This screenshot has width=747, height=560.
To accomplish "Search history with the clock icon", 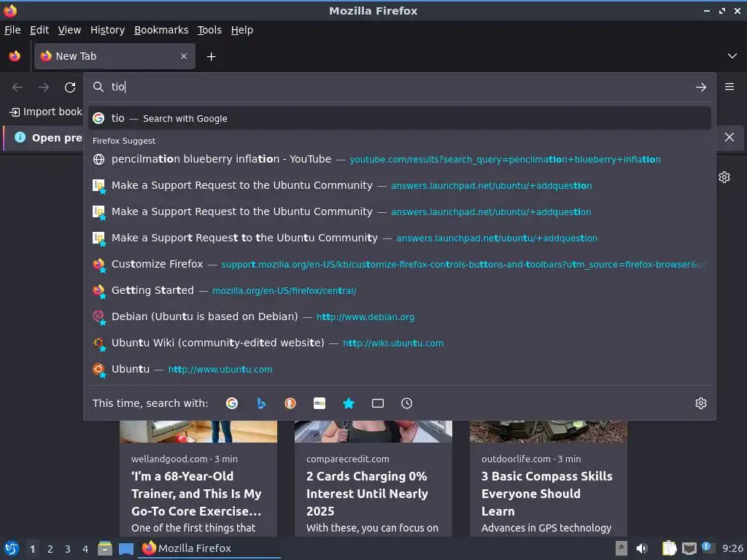I will click(407, 403).
